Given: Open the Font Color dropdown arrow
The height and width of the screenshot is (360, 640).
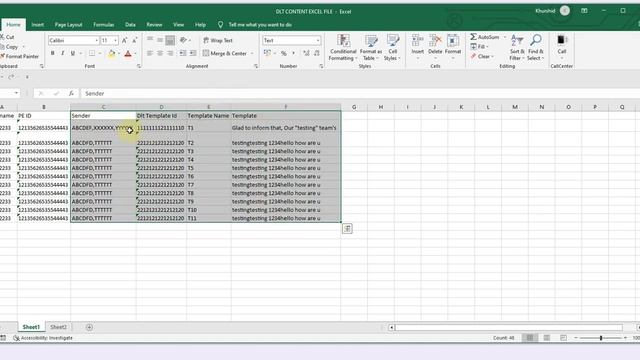Looking at the screenshot, I should point(136,53).
